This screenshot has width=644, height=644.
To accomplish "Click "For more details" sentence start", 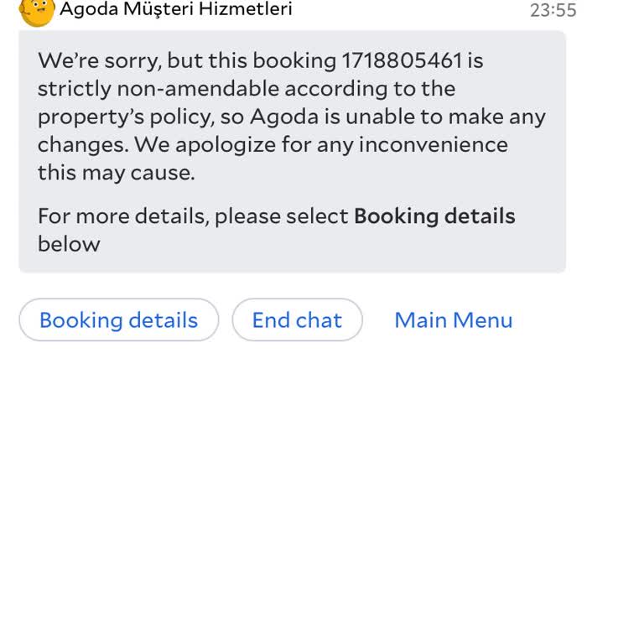I will click(x=122, y=216).
